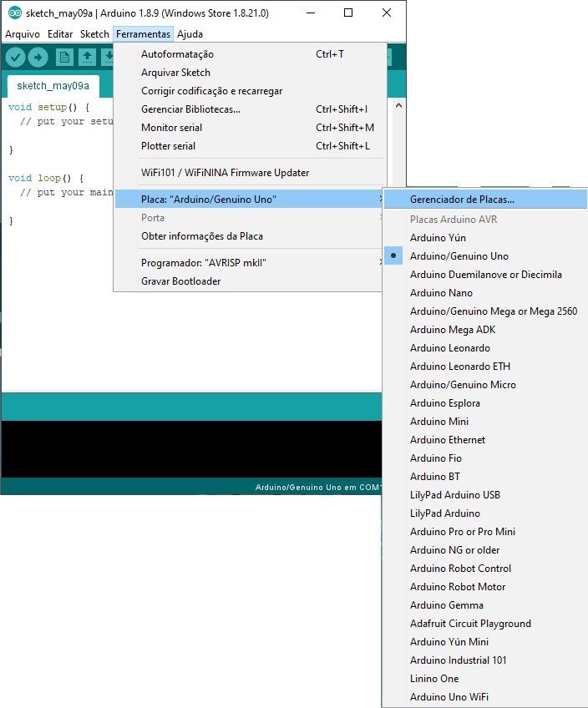Screen dimensions: 588x708
Task: Choose Arduino Ethernet
Action: pyautogui.click(x=485, y=440)
